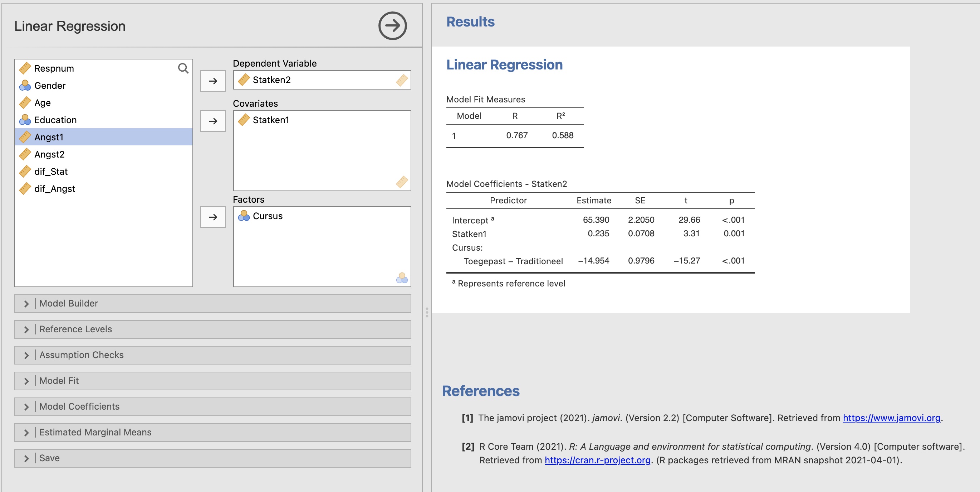Select the Gender nominal variable
The width and height of the screenshot is (980, 492).
point(50,86)
